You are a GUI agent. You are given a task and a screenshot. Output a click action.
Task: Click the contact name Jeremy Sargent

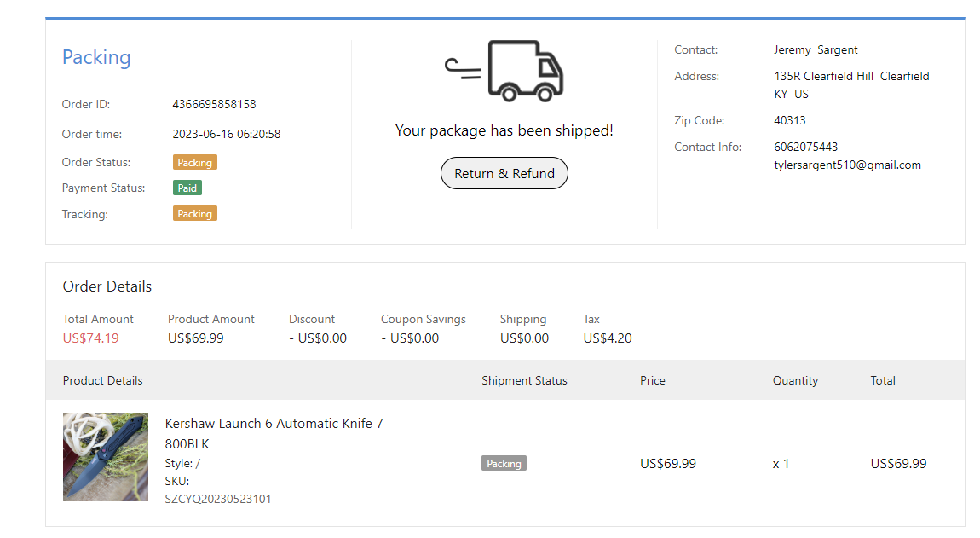[816, 50]
